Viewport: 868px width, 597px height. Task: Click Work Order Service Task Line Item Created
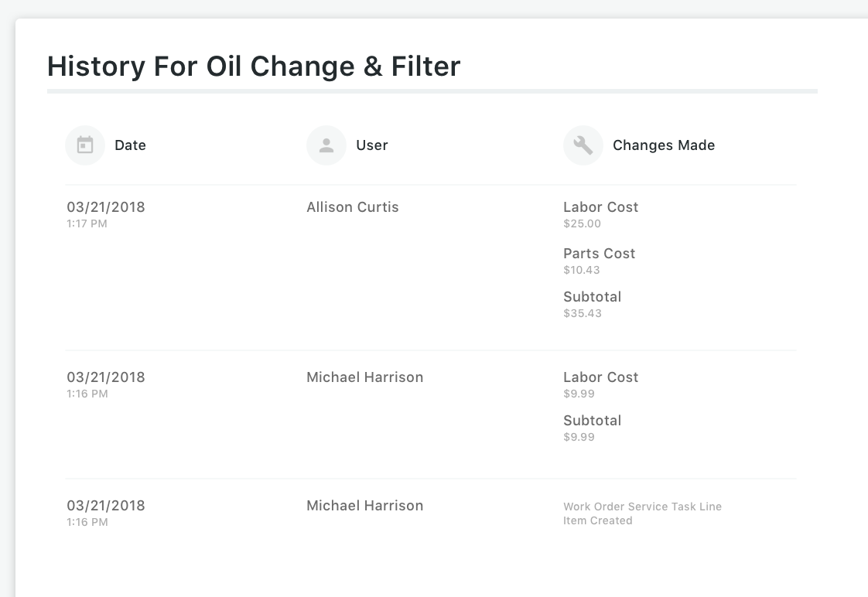641,513
